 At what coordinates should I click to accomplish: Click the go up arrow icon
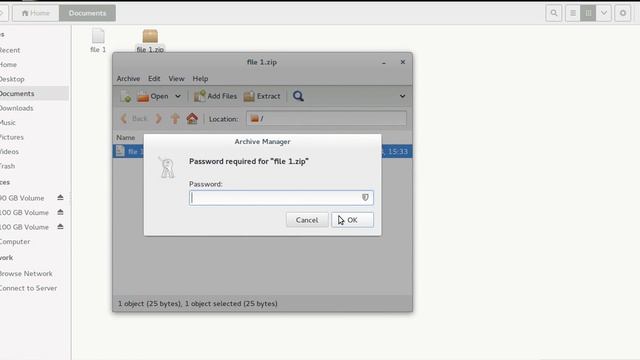pyautogui.click(x=175, y=119)
